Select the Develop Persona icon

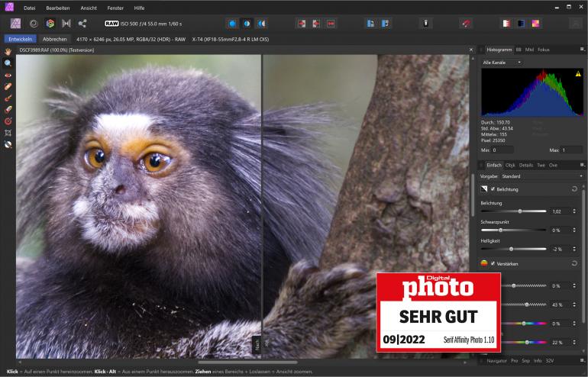coord(50,24)
